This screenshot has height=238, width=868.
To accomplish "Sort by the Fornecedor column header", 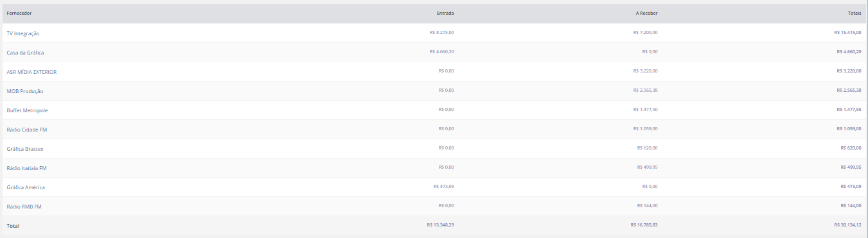I will [19, 13].
